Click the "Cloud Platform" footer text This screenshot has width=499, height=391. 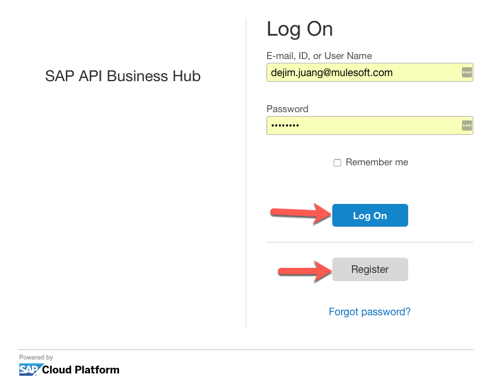[x=81, y=370]
